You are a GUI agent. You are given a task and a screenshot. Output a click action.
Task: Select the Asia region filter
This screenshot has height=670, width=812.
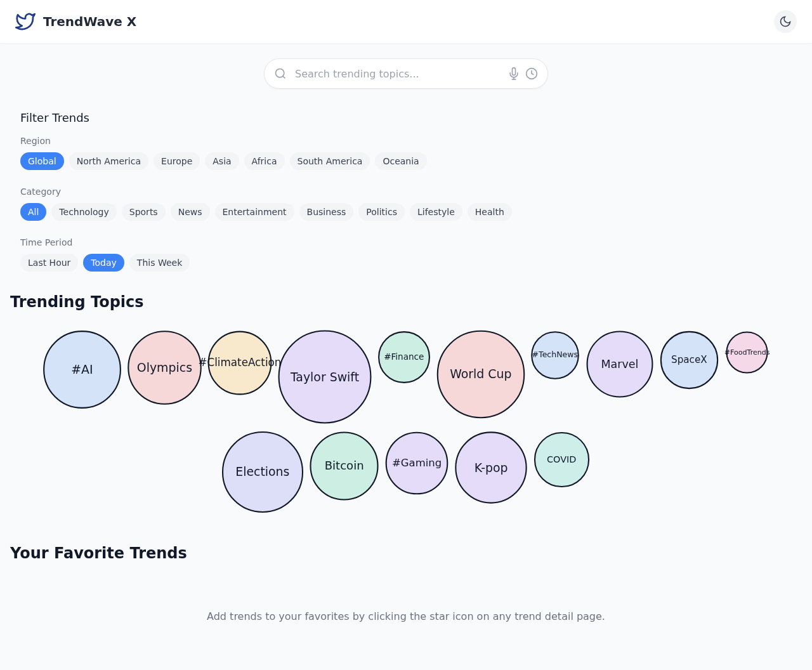coord(221,161)
